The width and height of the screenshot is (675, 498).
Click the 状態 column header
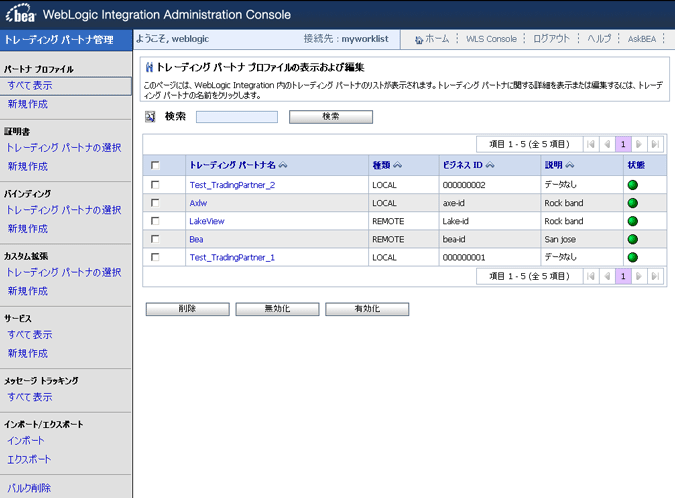[x=636, y=165]
